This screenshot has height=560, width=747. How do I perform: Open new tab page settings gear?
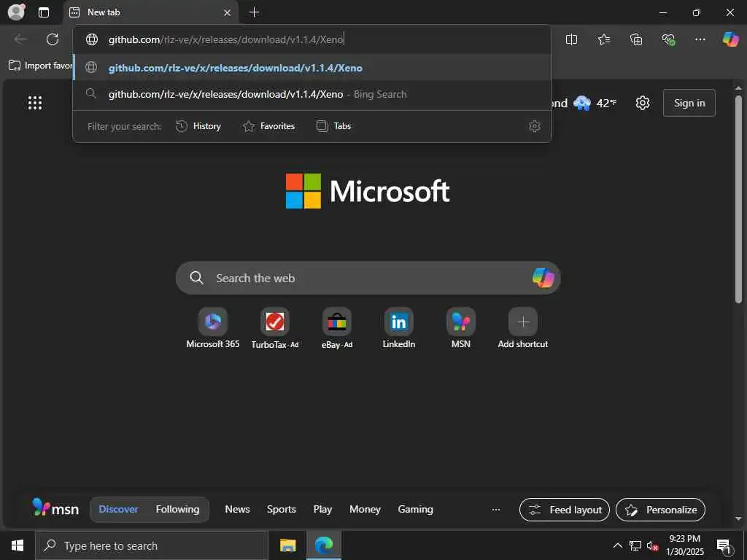(643, 103)
